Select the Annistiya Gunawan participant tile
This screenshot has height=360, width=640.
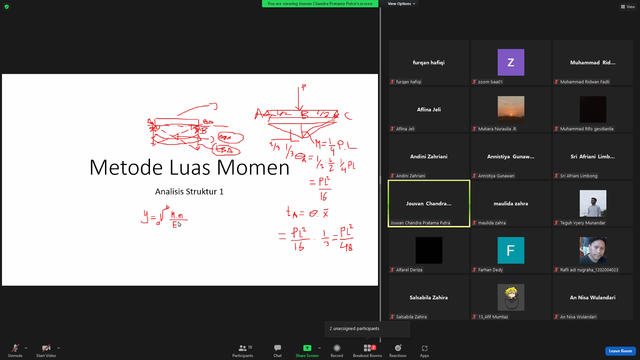(x=511, y=156)
